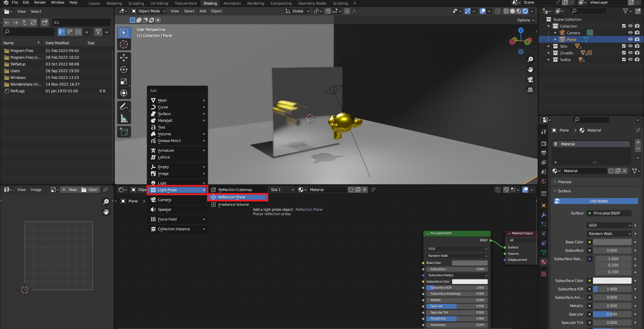
Task: Select the Rotate tool in viewport toolbar
Action: click(x=124, y=69)
